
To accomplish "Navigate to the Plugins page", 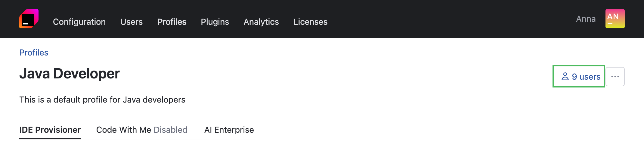I will point(215,22).
